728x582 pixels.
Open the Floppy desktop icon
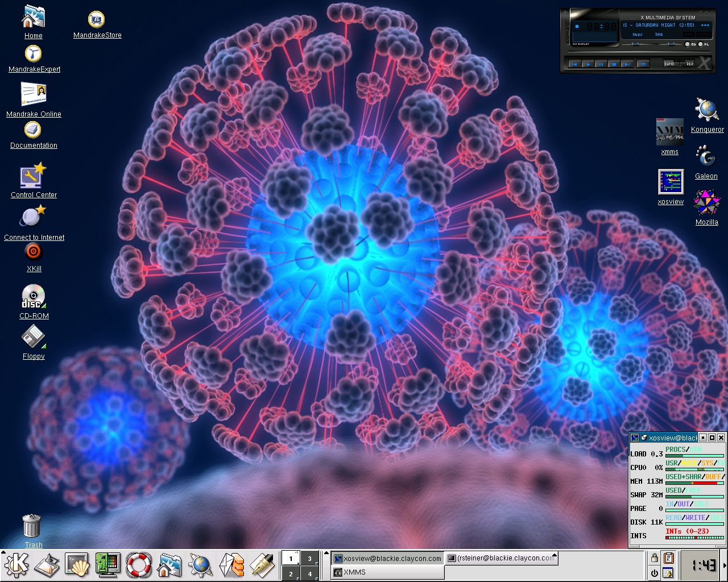pyautogui.click(x=34, y=342)
